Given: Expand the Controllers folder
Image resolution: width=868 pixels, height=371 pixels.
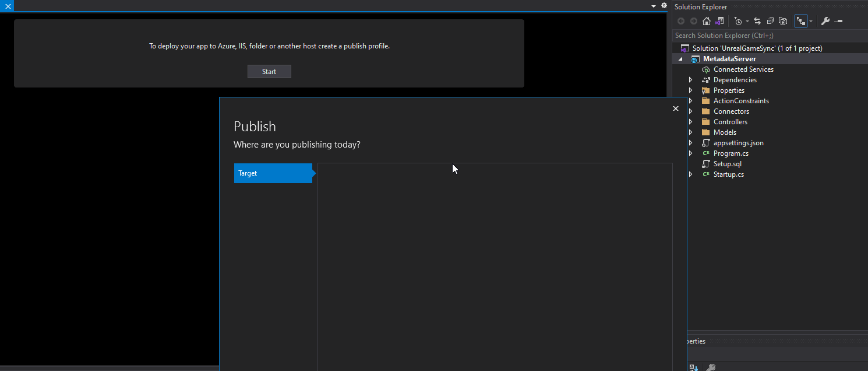Looking at the screenshot, I should click(x=689, y=121).
